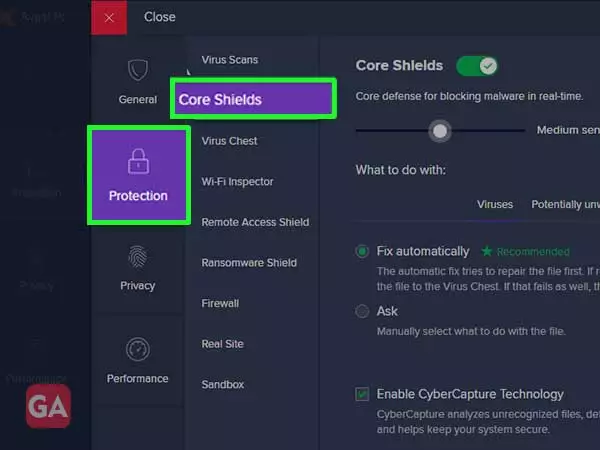This screenshot has width=600, height=450.
Task: Open the Virus Chest section
Action: tap(229, 141)
